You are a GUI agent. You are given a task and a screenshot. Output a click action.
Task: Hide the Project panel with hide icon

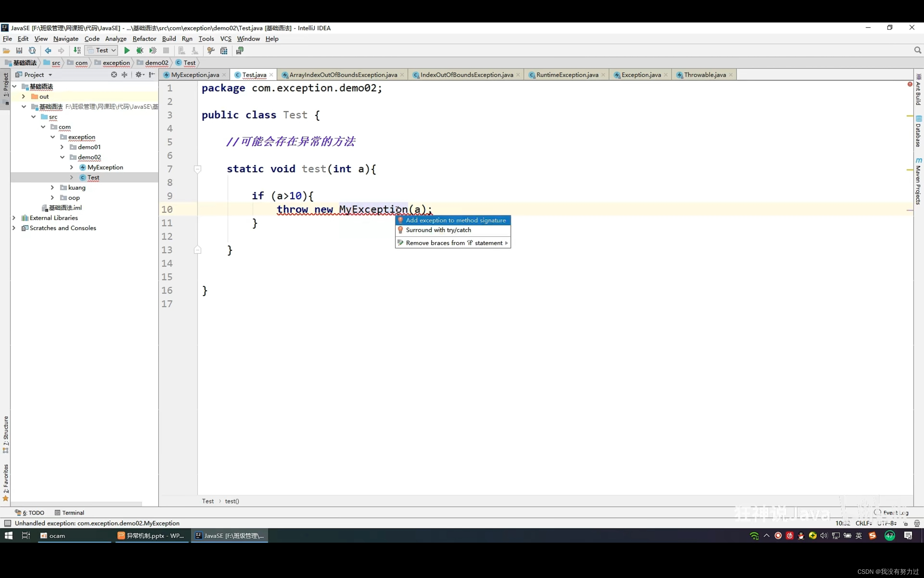pos(152,74)
